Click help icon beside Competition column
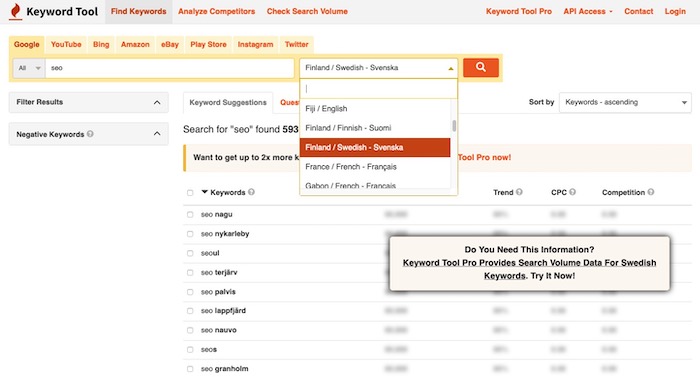This screenshot has width=700, height=377. tap(651, 192)
